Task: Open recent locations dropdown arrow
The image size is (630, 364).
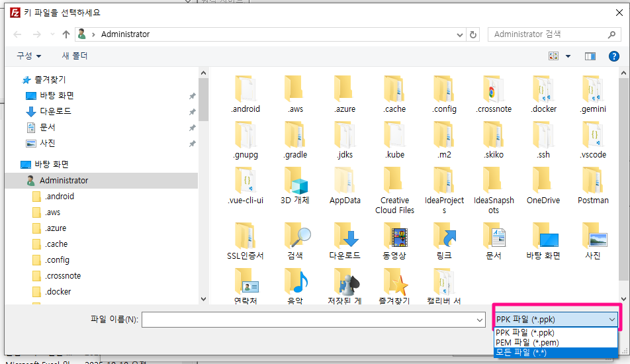Action: point(52,34)
